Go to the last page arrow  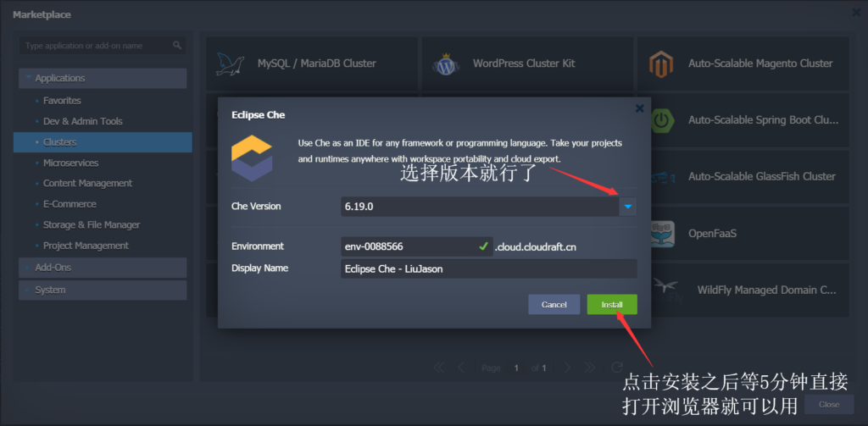click(x=589, y=368)
